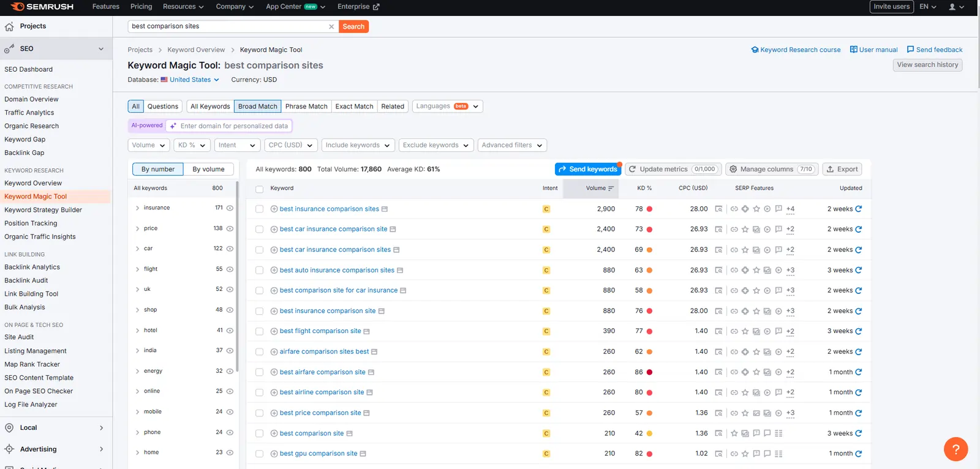Open the Intent filter dropdown
This screenshot has width=980, height=469.
point(238,145)
